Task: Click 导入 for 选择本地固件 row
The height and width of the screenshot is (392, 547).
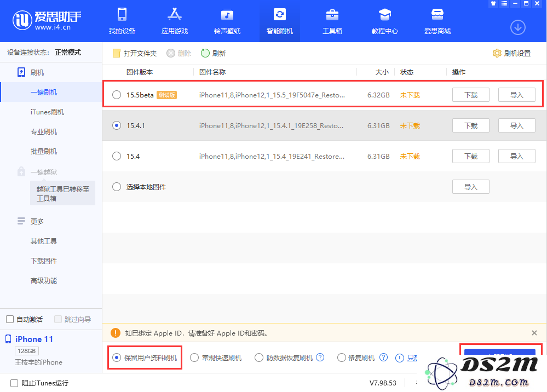Action: click(x=470, y=187)
